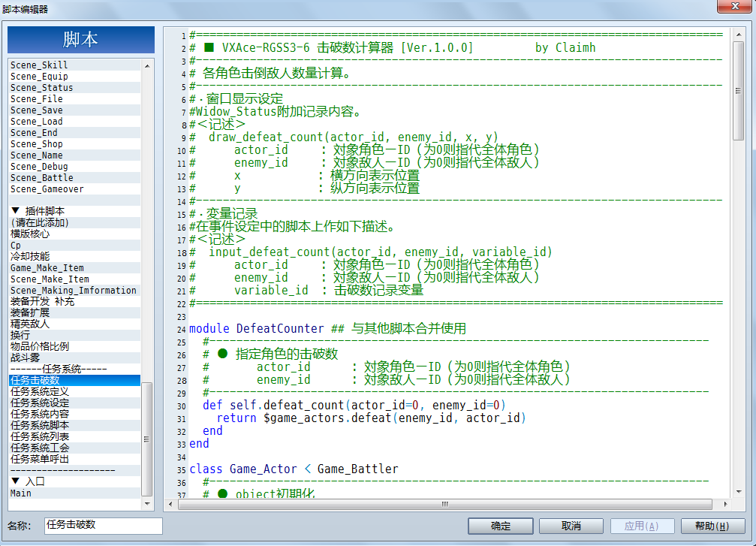Select the Cp script
Image resolution: width=756 pixels, height=546 pixels.
click(75, 245)
